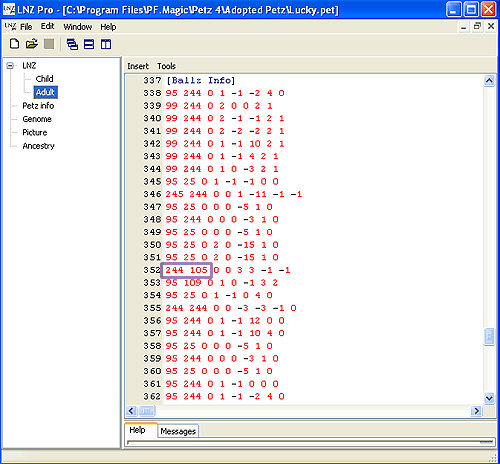Viewport: 500px width, 464px height.
Task: Maximize the LNZ Pro main window
Action: (x=471, y=9)
